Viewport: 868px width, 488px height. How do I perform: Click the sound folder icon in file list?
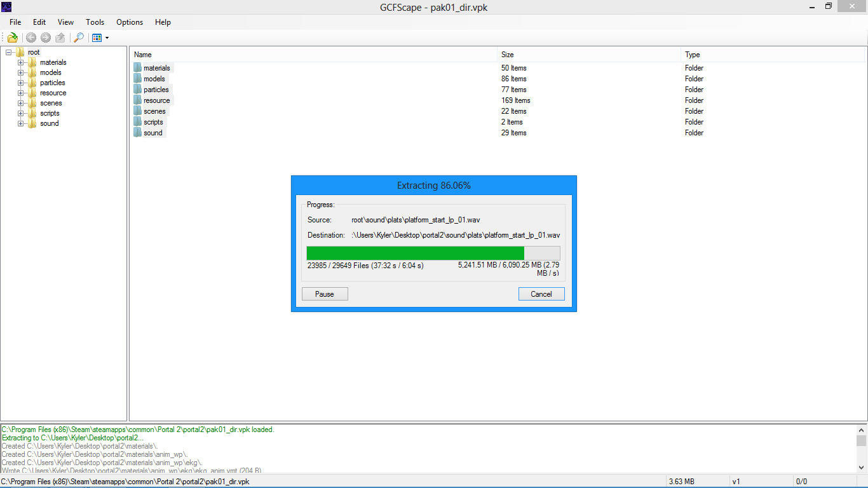[138, 133]
